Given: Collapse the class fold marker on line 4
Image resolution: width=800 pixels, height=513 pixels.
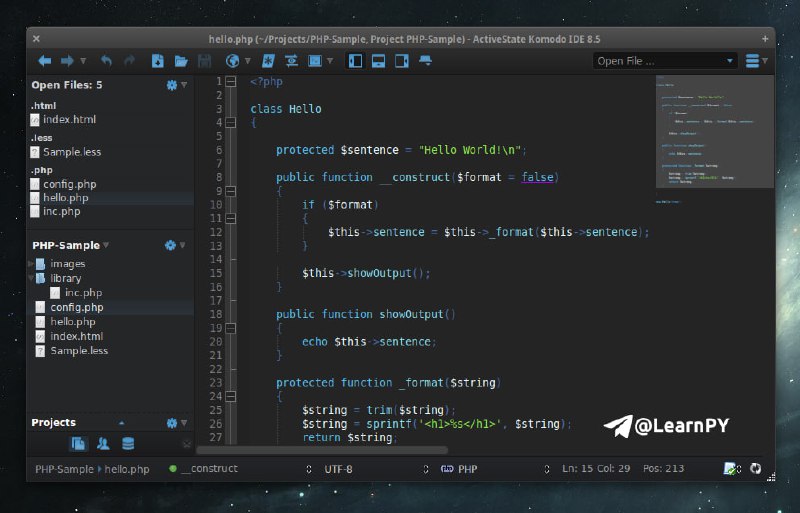Looking at the screenshot, I should pyautogui.click(x=231, y=123).
